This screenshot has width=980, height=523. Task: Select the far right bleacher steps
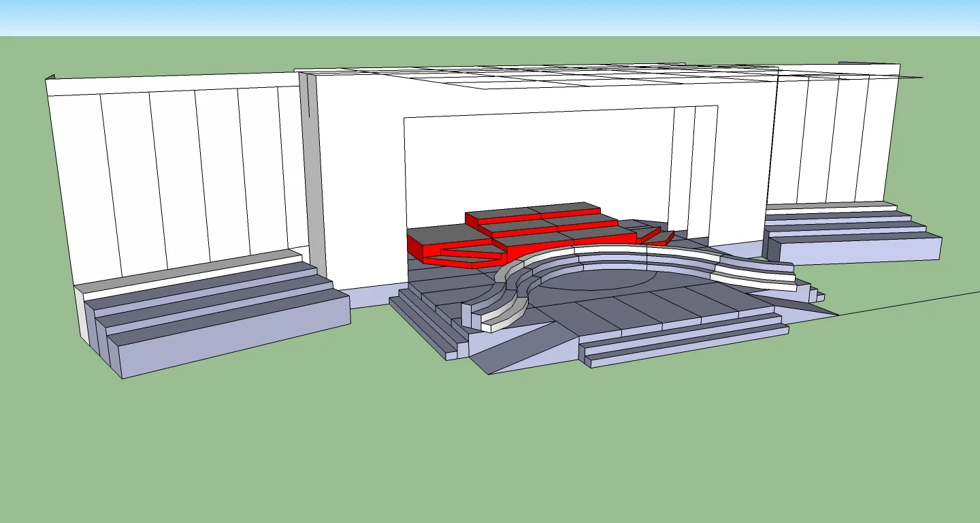click(853, 232)
